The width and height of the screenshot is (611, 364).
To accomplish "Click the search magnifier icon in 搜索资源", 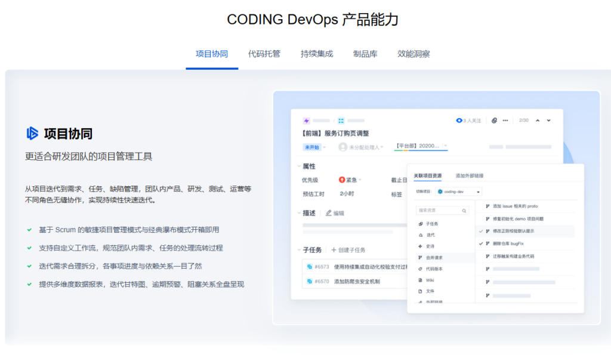I will coord(464,211).
